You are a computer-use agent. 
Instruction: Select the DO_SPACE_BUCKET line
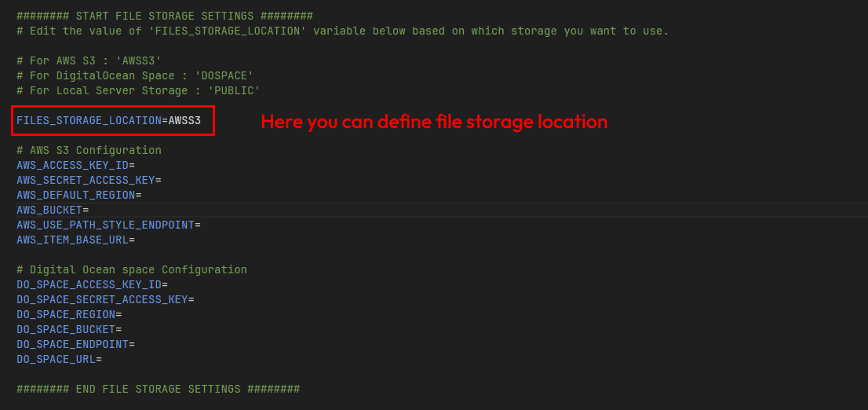69,329
